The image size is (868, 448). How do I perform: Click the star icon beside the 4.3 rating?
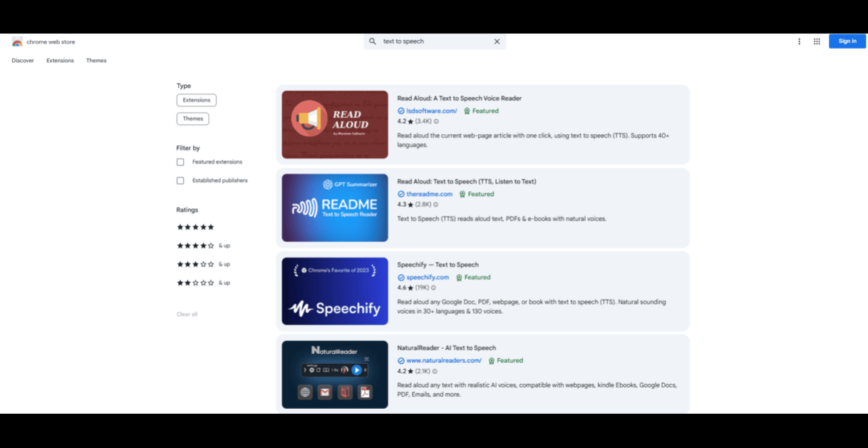pos(410,205)
